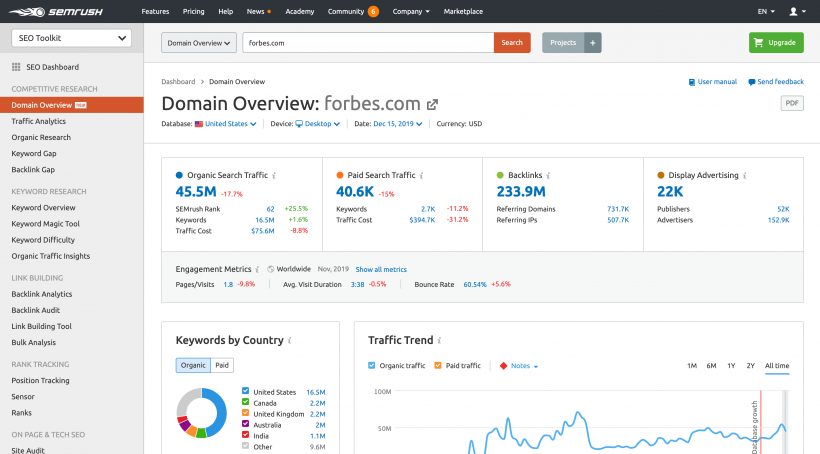Click the plus icon beside Projects
Screen dimensions: 820x454
[x=593, y=43]
